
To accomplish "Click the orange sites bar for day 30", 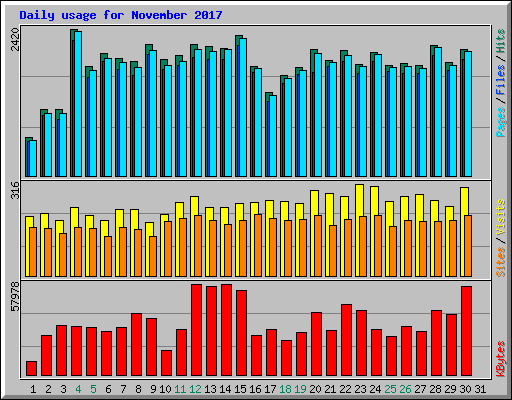I will point(468,246).
